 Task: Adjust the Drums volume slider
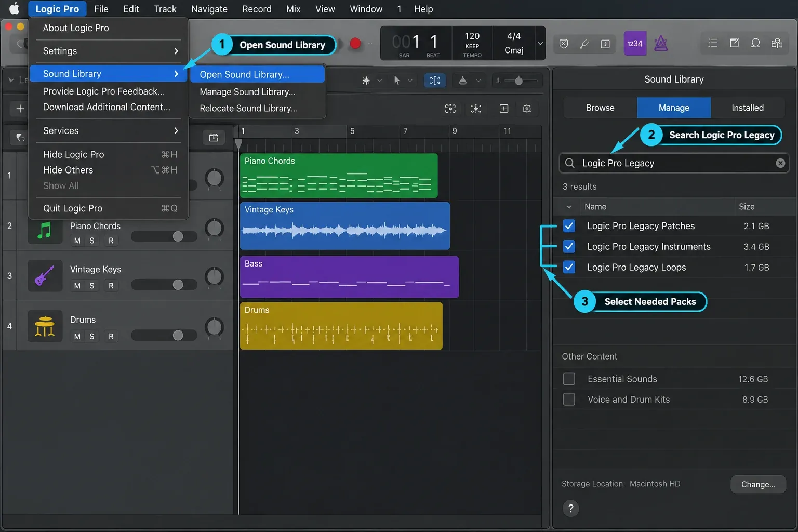164,335
